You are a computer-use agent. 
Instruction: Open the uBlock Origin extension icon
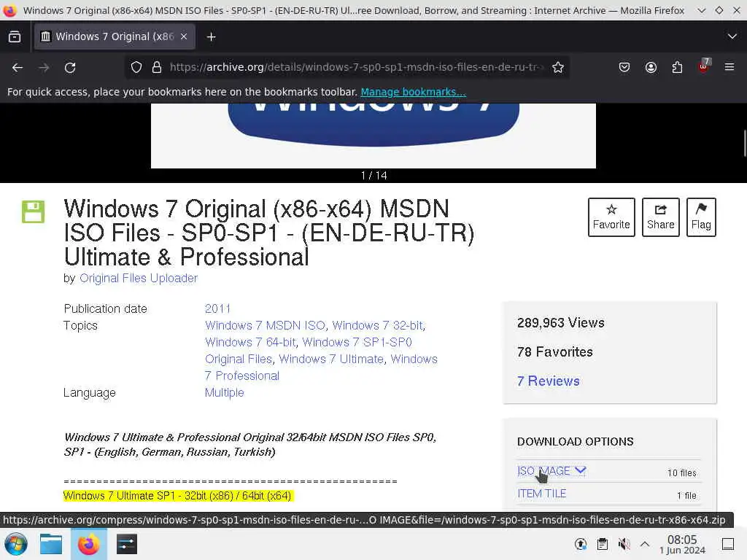704,66
